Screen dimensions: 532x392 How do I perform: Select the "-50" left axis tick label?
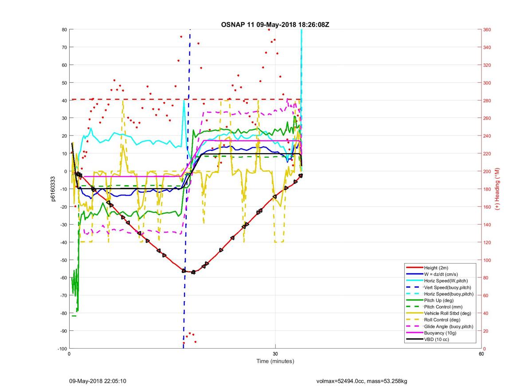tap(63, 260)
